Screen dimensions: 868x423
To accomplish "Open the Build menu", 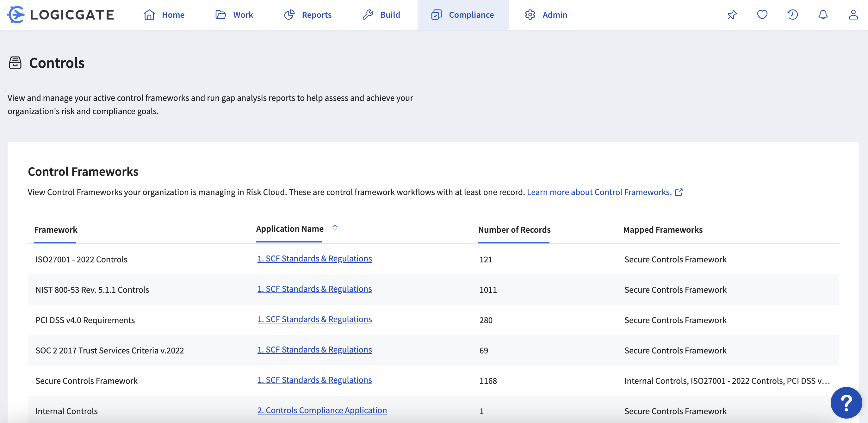I will point(381,15).
